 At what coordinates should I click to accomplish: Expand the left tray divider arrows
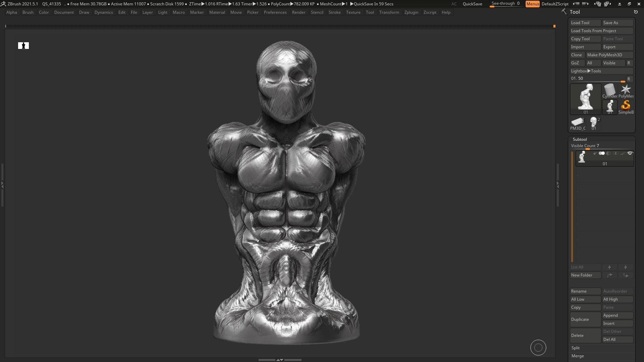click(x=2, y=184)
